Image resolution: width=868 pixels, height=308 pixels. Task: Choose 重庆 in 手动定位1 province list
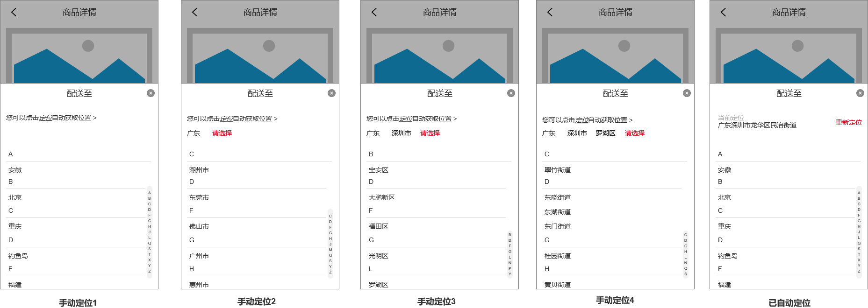(x=15, y=226)
